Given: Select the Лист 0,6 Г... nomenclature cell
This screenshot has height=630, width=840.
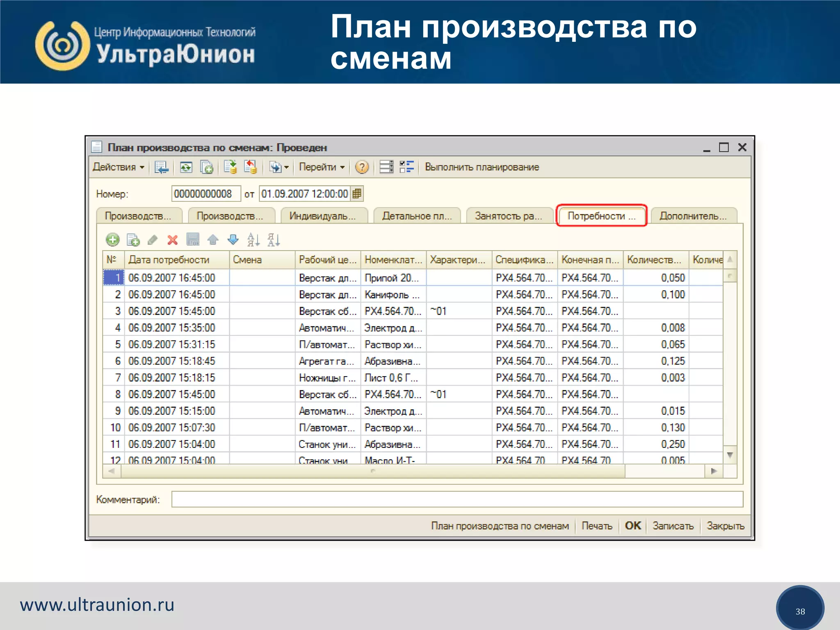Looking at the screenshot, I should (393, 378).
